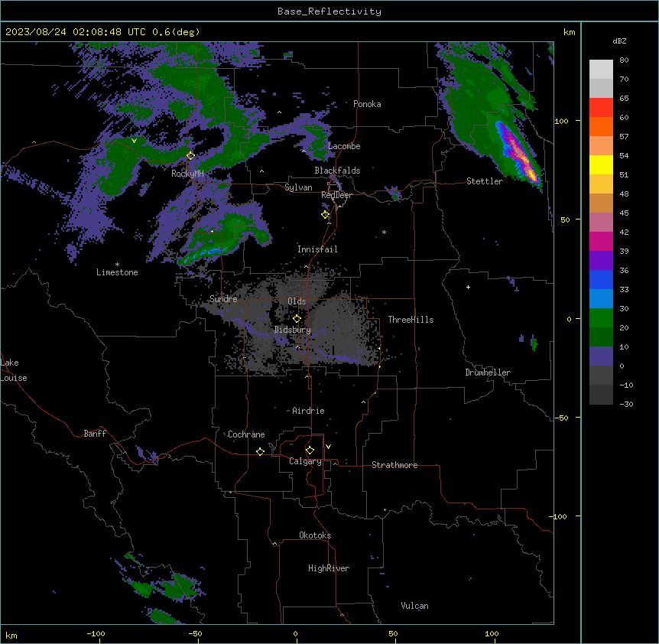
Task: Click the RedDeer city label
Action: coord(336,195)
